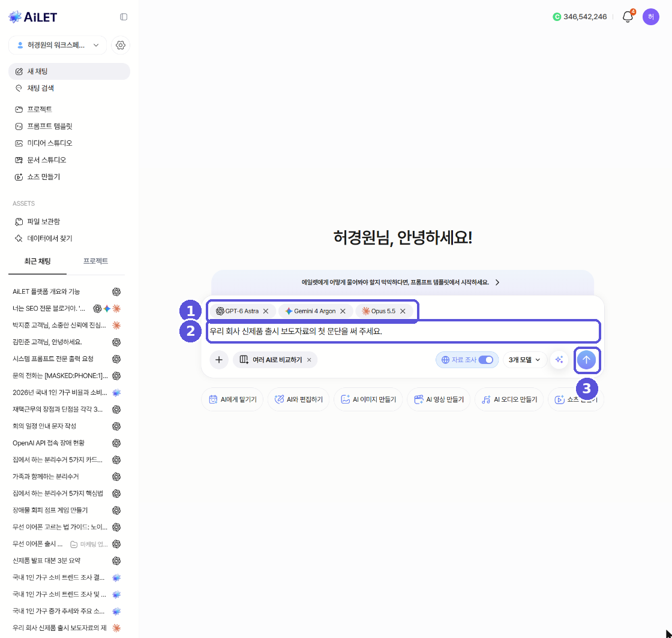Click the AI와 편집하기 button
672x638 pixels.
[298, 399]
